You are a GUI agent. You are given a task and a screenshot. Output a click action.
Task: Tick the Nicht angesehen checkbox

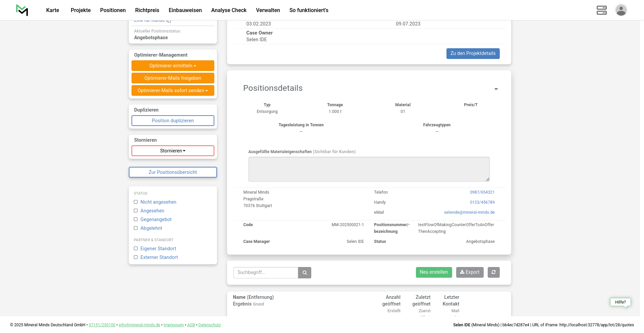click(x=136, y=202)
